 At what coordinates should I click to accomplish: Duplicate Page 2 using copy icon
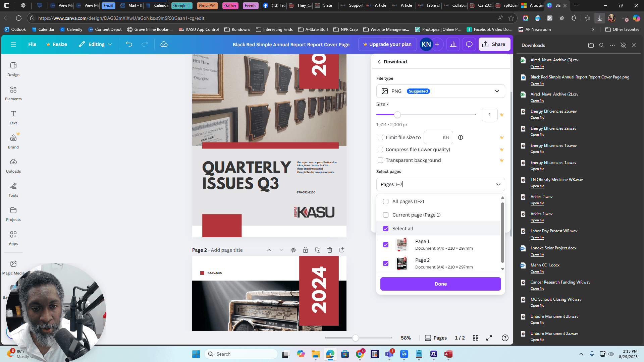(x=318, y=250)
